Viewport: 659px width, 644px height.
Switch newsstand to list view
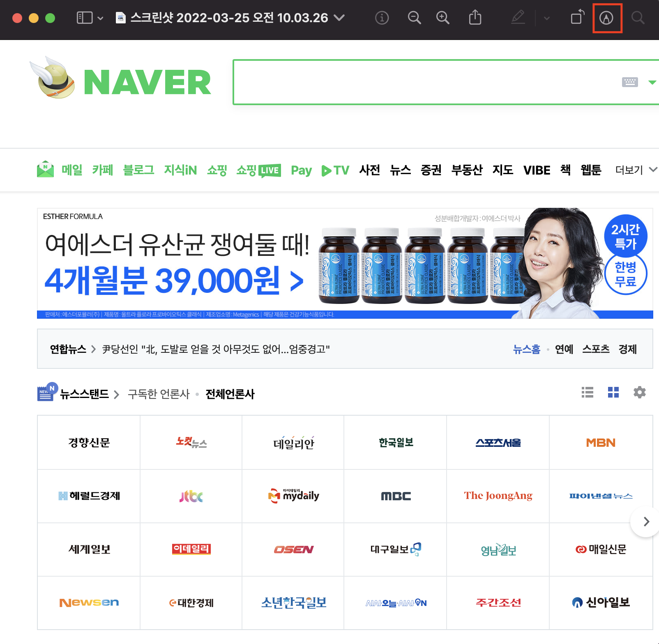pos(588,393)
